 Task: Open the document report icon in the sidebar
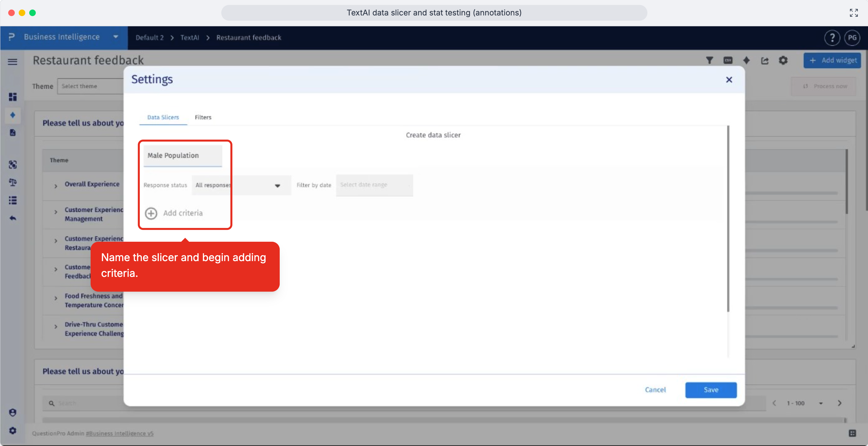pyautogui.click(x=12, y=132)
